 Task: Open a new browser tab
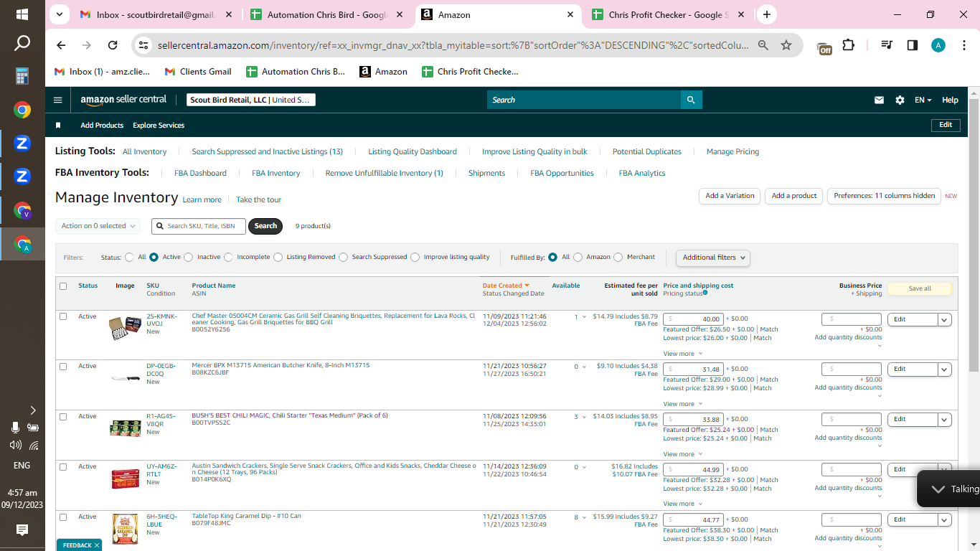(x=767, y=14)
